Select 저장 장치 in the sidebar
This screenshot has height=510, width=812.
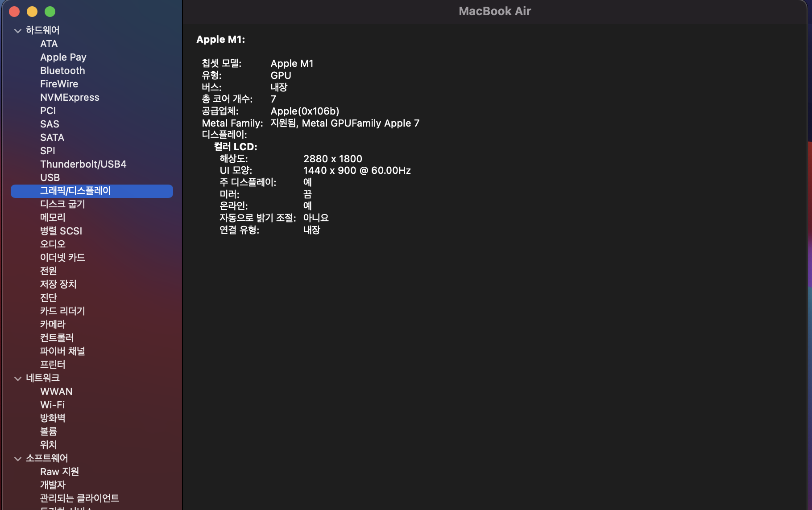click(x=58, y=284)
